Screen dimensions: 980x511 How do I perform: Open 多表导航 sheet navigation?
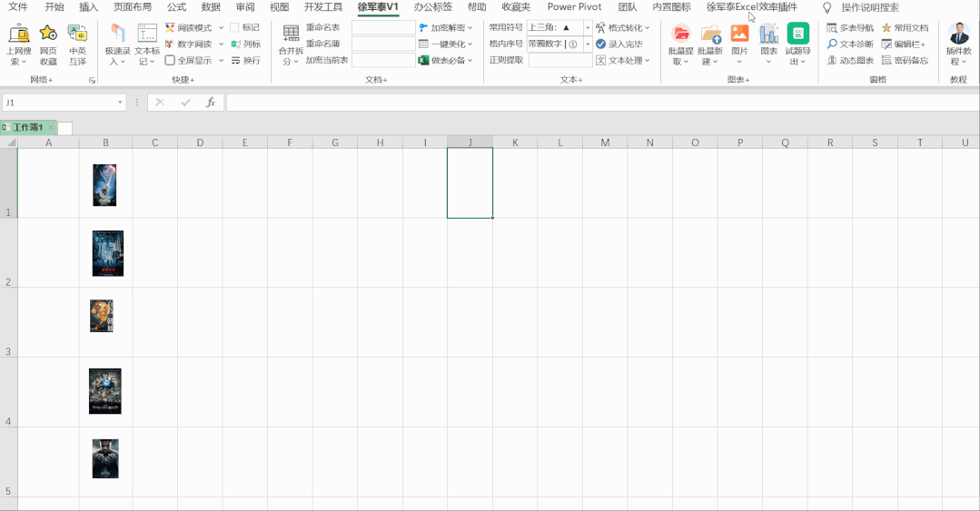point(850,27)
